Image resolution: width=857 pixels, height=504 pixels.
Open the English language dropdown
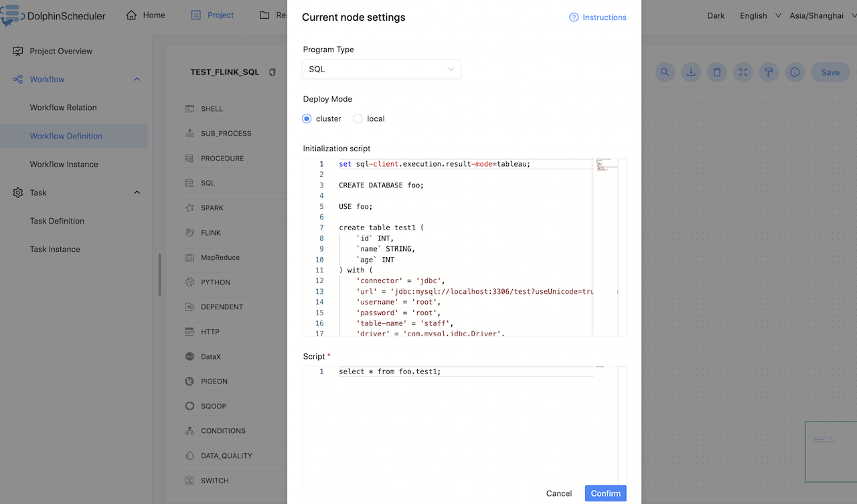coord(760,15)
